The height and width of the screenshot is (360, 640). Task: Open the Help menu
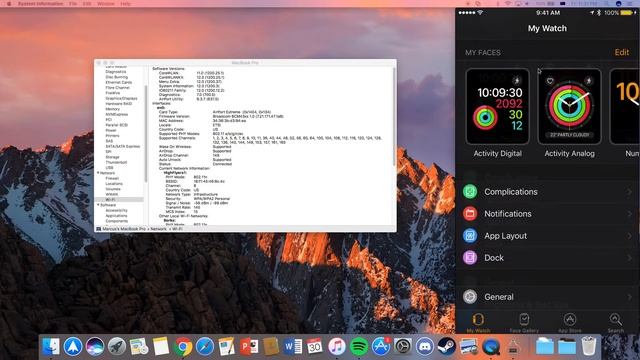[x=125, y=4]
